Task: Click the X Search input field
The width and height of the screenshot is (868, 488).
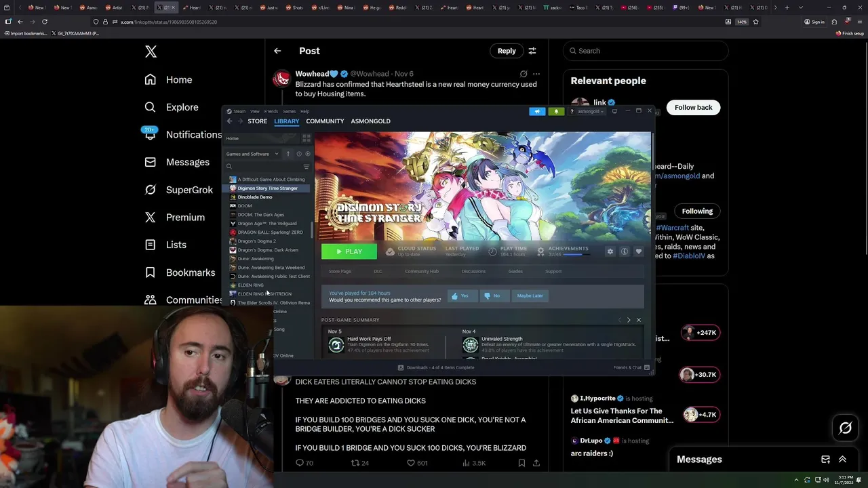Action: [x=646, y=51]
